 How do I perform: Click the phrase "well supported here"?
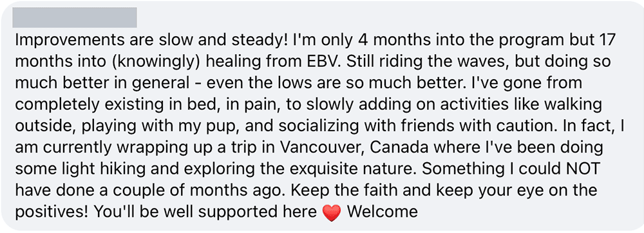244,212
